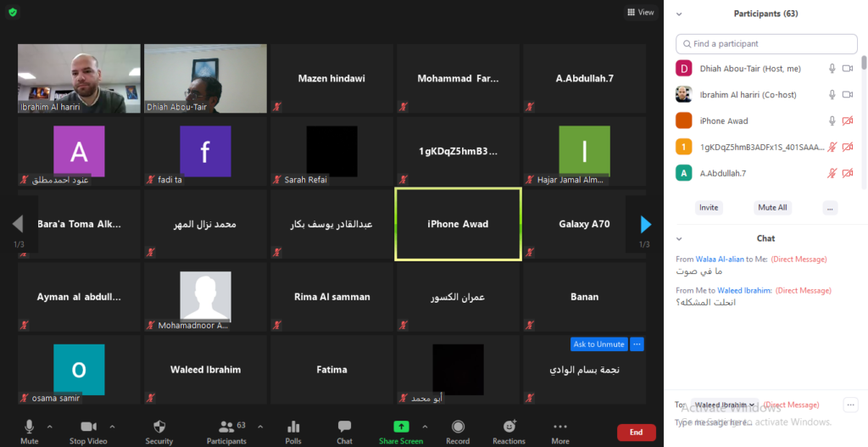
Task: Click the red End meeting button
Action: tap(636, 432)
